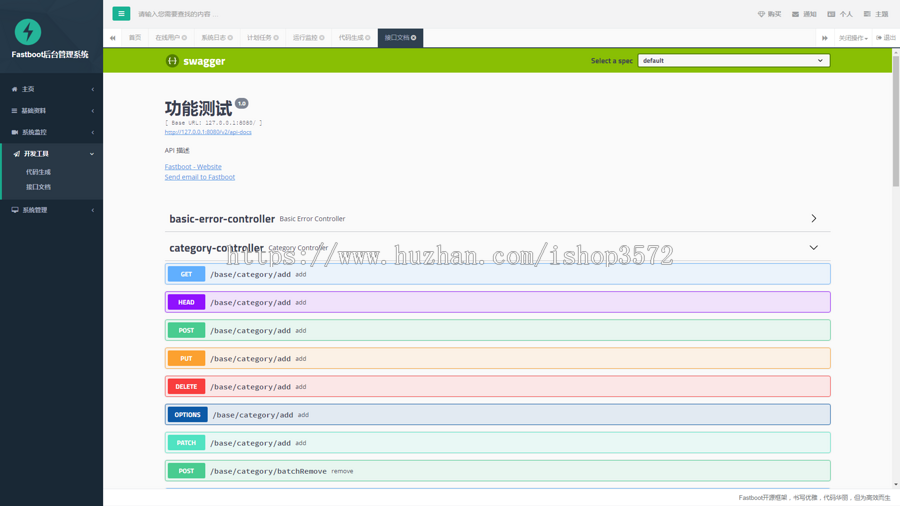The height and width of the screenshot is (506, 900).
Task: Switch to the 在线用户 tab
Action: click(168, 38)
